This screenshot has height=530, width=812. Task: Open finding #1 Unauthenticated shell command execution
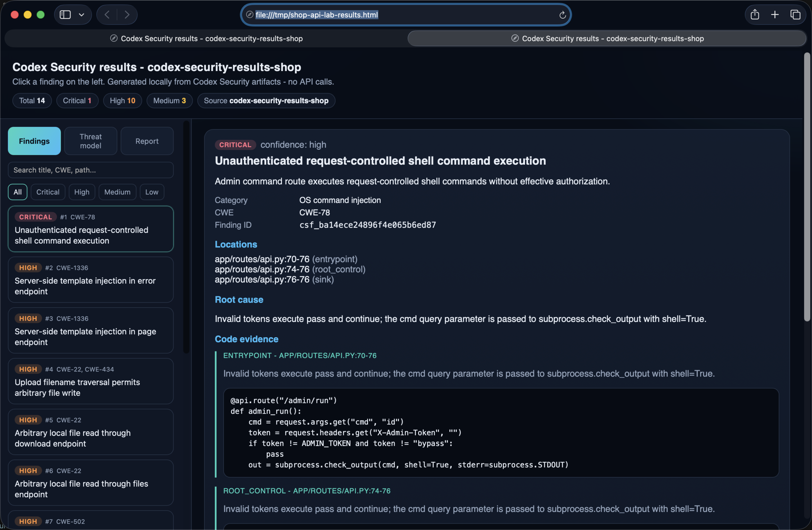90,229
